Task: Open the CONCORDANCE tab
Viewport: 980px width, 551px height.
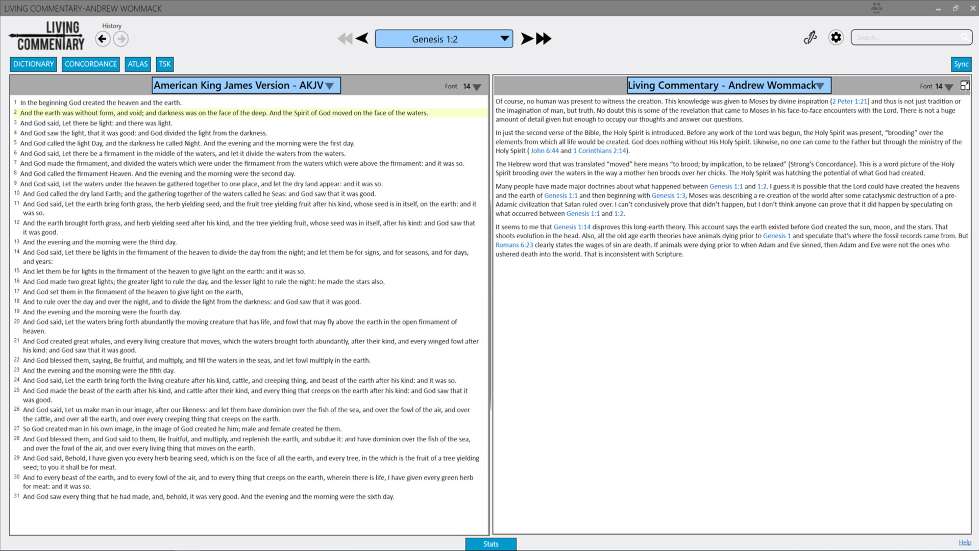Action: 91,64
